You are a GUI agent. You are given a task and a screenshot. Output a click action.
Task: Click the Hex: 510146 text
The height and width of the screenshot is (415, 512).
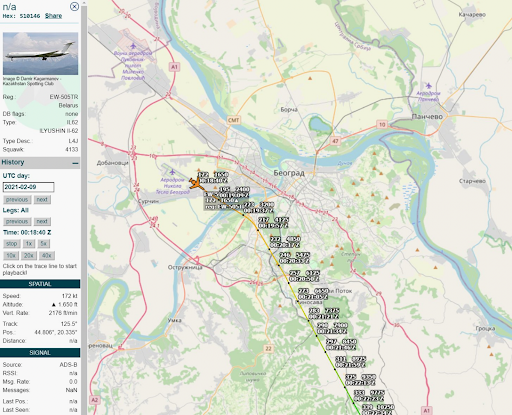tap(21, 16)
